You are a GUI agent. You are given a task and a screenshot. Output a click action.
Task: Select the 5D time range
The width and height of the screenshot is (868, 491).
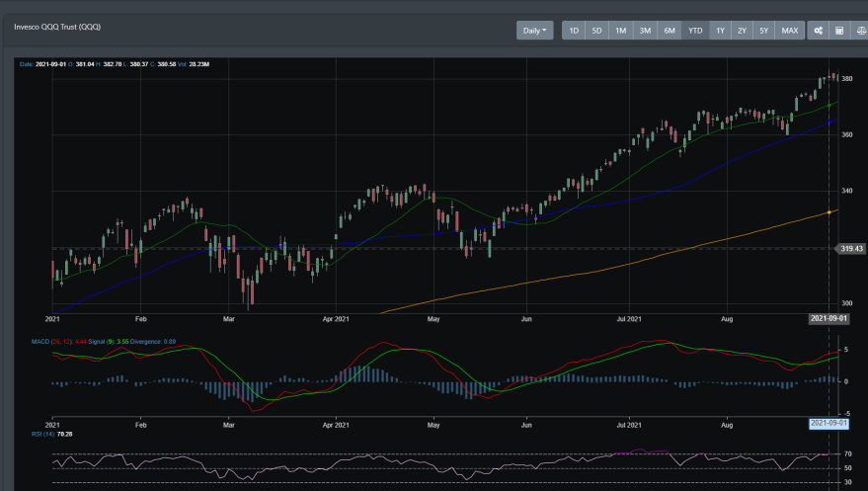(x=596, y=31)
